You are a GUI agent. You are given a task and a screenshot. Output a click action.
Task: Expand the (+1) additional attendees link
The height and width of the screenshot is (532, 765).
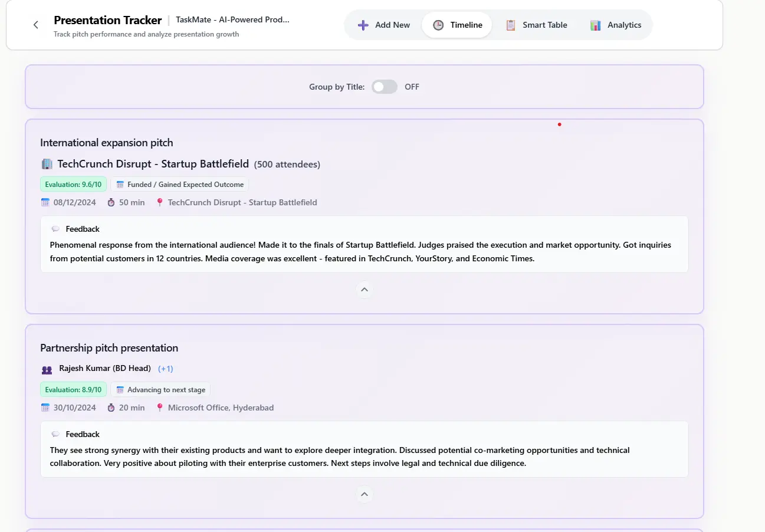pyautogui.click(x=166, y=369)
